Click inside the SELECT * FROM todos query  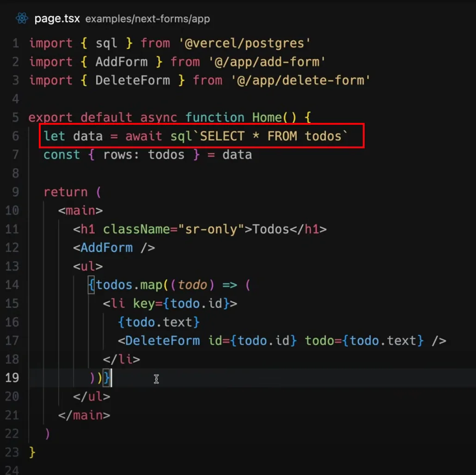coord(273,136)
